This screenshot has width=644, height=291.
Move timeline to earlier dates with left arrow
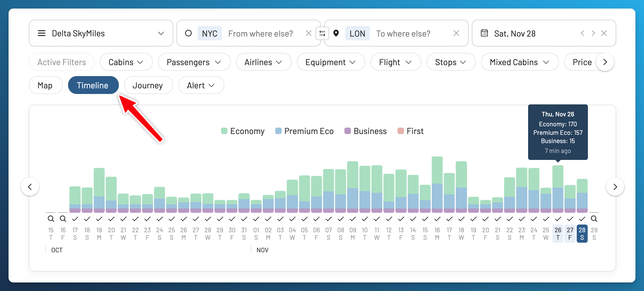tap(30, 187)
